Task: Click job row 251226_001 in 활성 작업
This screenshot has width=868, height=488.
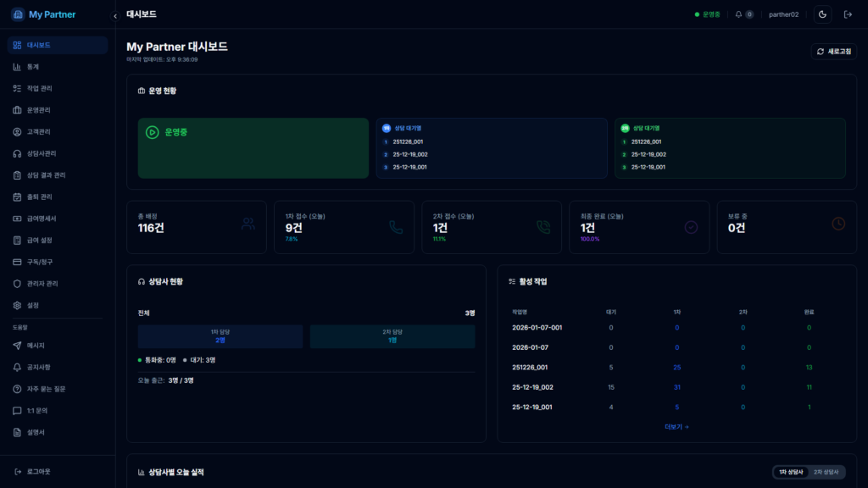Action: click(530, 367)
